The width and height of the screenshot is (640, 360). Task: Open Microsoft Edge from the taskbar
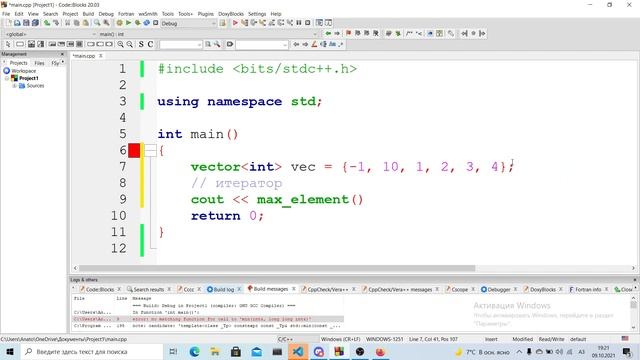coord(194,352)
